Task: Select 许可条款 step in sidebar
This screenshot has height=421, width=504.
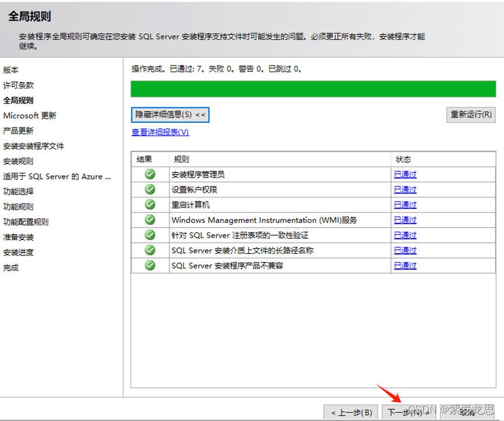Action: click(x=18, y=86)
